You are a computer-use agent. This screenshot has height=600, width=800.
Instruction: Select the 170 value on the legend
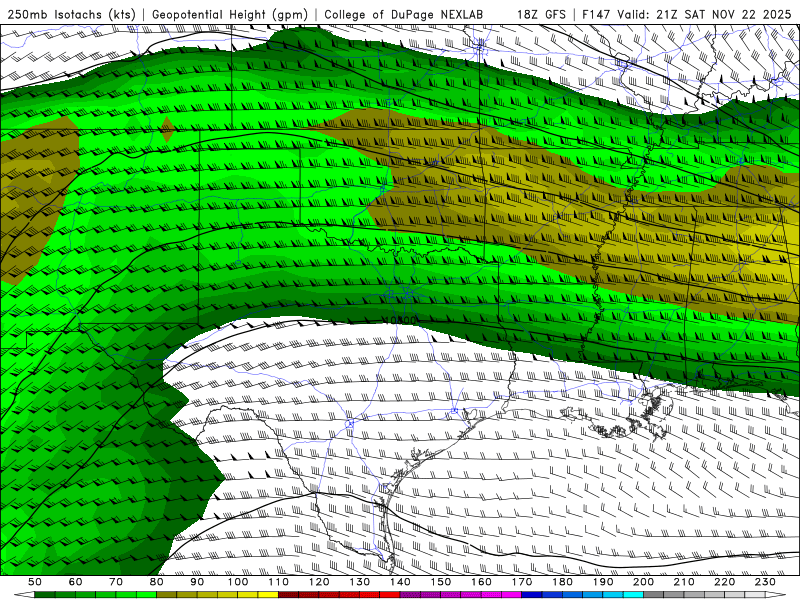click(521, 582)
